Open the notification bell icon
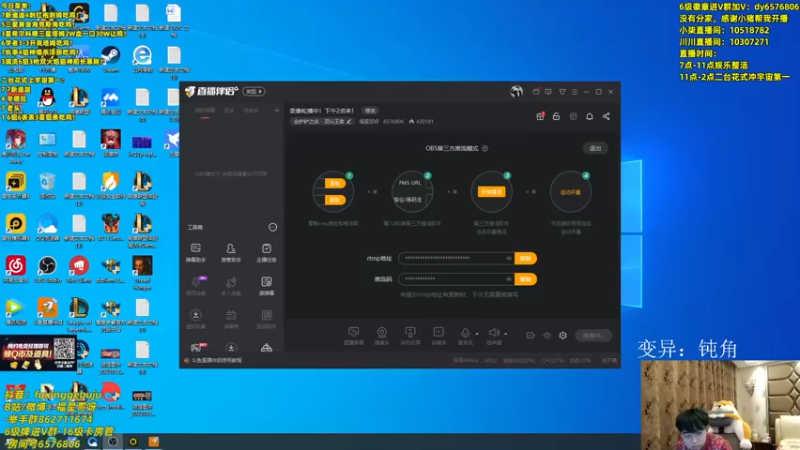 tap(589, 116)
